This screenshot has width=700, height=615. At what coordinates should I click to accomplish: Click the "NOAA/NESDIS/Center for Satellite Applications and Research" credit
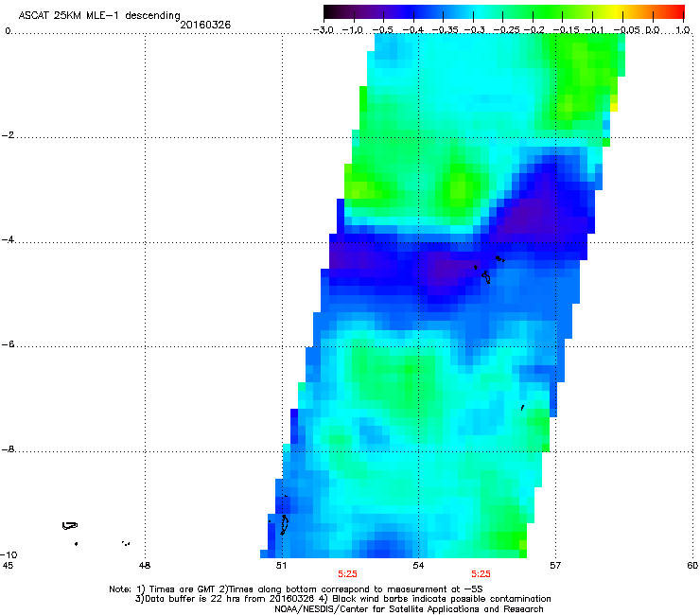[409, 609]
